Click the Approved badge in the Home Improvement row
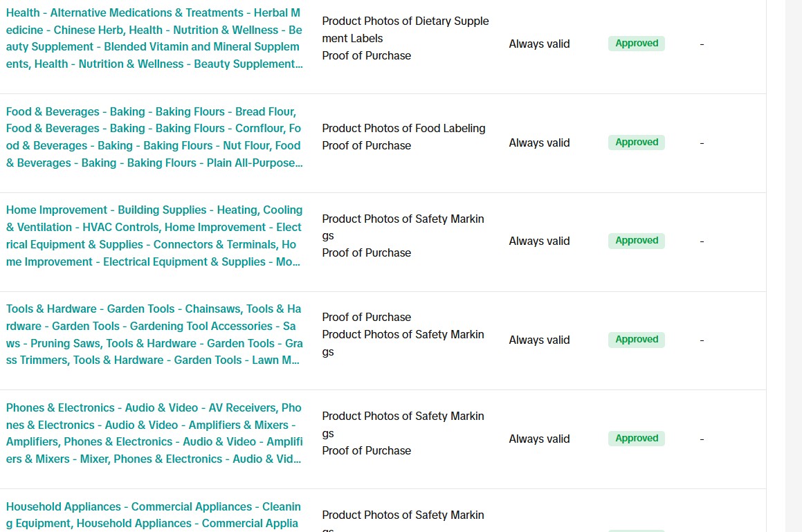802x532 pixels. [x=636, y=241]
